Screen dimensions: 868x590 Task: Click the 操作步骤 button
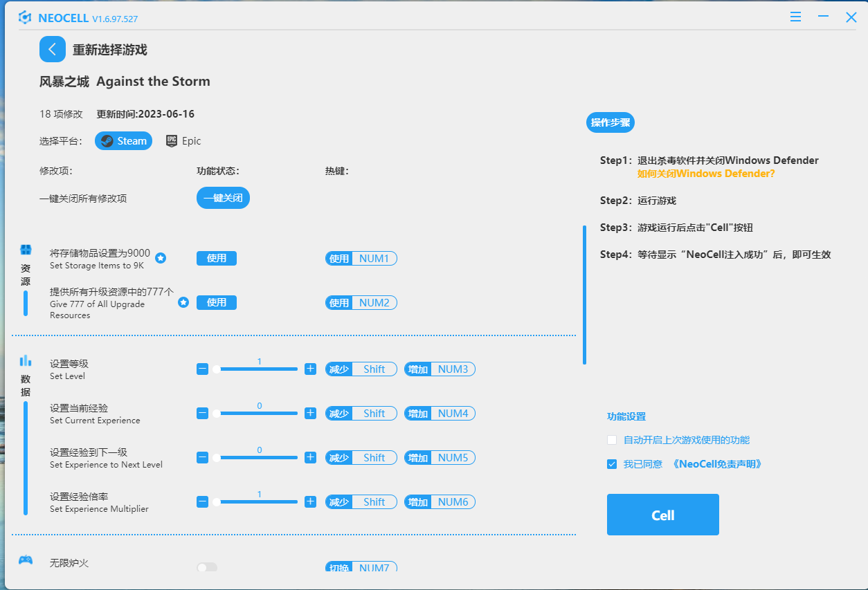coord(611,123)
